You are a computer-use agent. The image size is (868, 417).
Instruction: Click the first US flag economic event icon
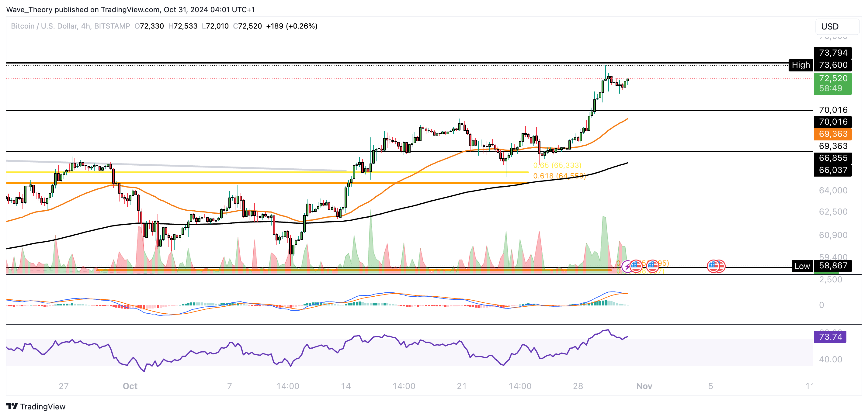[636, 266]
